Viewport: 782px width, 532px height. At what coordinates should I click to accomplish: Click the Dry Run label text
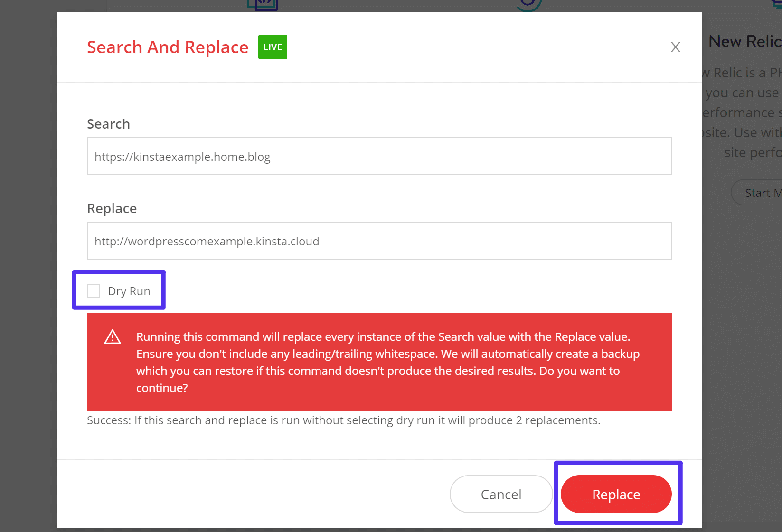129,291
